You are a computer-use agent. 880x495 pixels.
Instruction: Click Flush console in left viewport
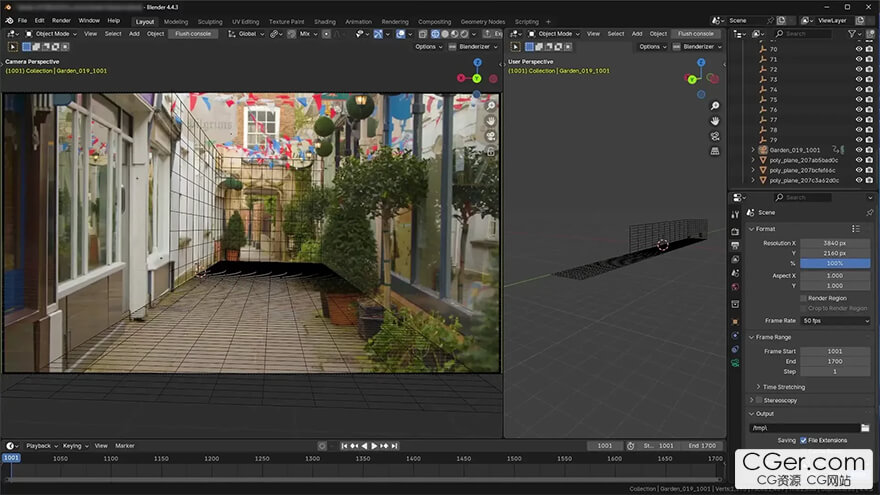coord(192,34)
